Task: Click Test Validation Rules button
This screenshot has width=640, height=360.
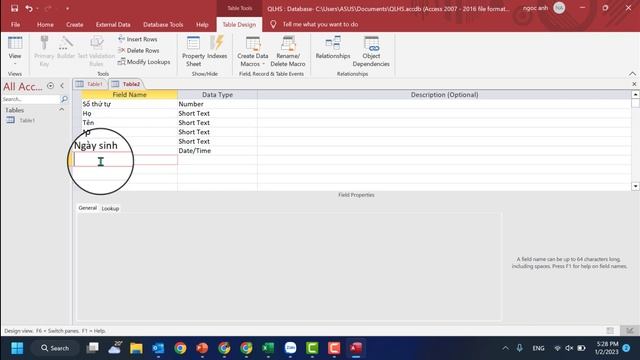Action: 96,51
